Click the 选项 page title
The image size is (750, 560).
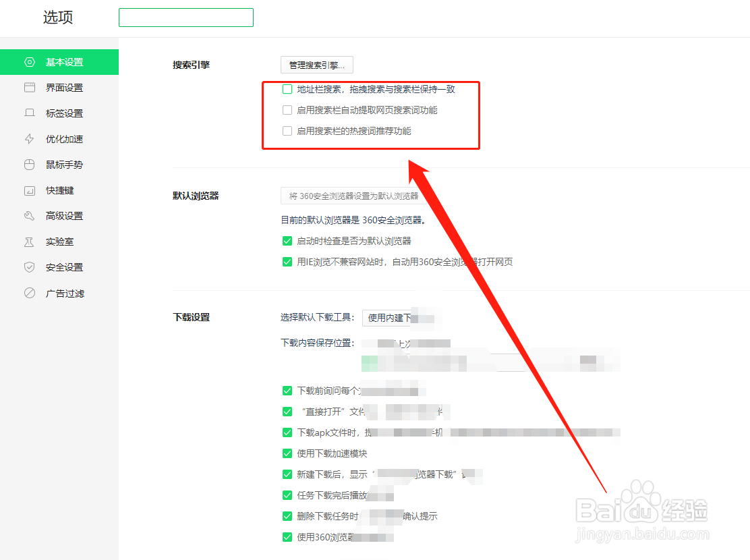click(x=58, y=18)
